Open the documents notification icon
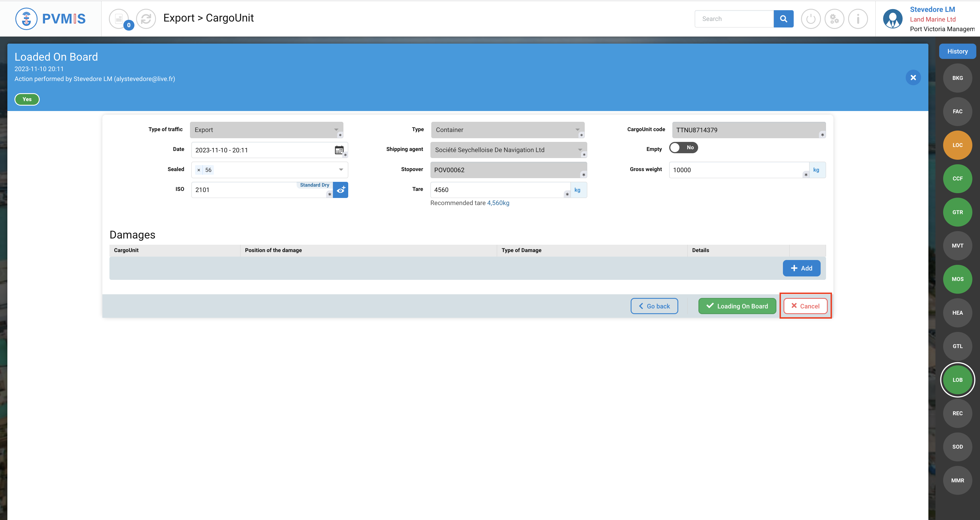980x520 pixels. 119,19
